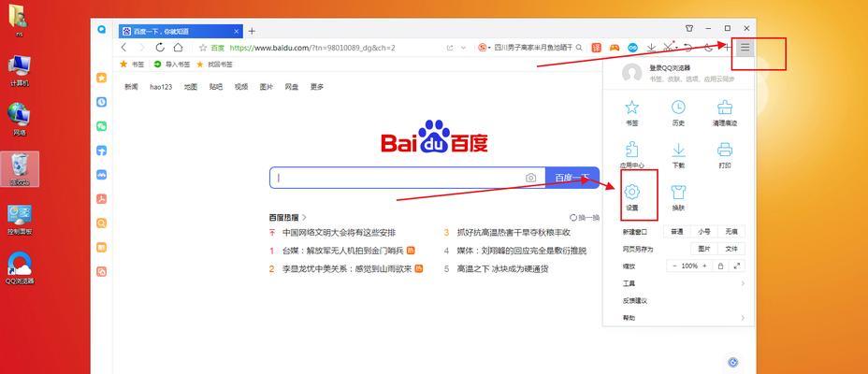Open 计算机 desktop icon

pos(20,70)
